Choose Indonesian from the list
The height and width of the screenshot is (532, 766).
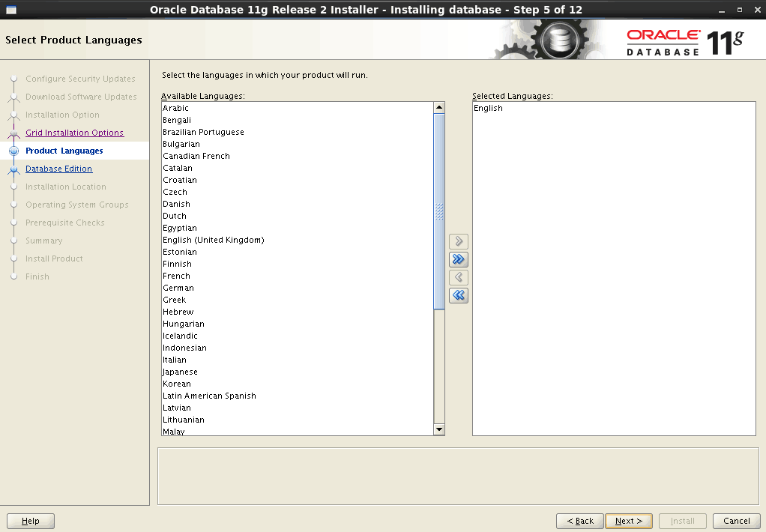pos(298,348)
